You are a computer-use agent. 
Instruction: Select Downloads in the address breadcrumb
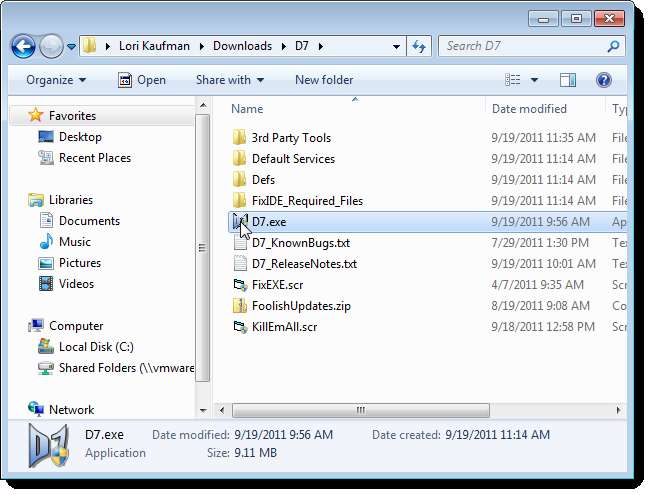tap(243, 46)
